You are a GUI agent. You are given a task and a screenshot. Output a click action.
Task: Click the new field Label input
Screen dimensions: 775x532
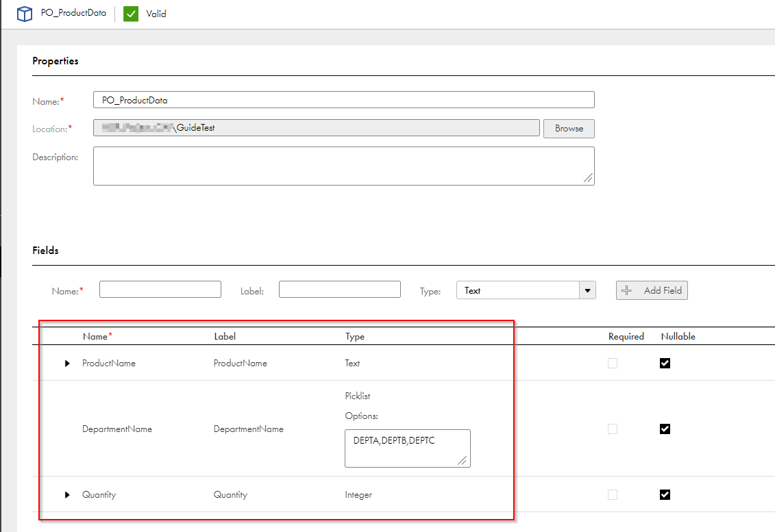point(340,290)
